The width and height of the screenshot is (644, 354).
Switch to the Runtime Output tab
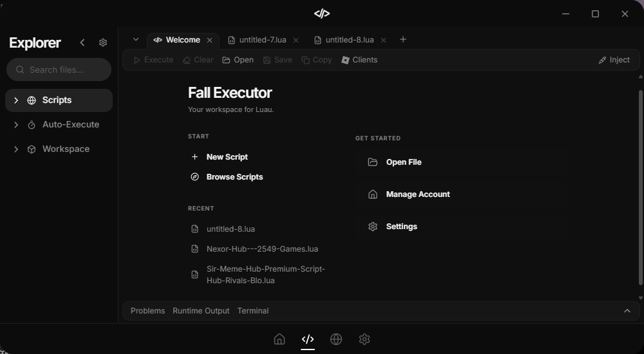tap(201, 311)
